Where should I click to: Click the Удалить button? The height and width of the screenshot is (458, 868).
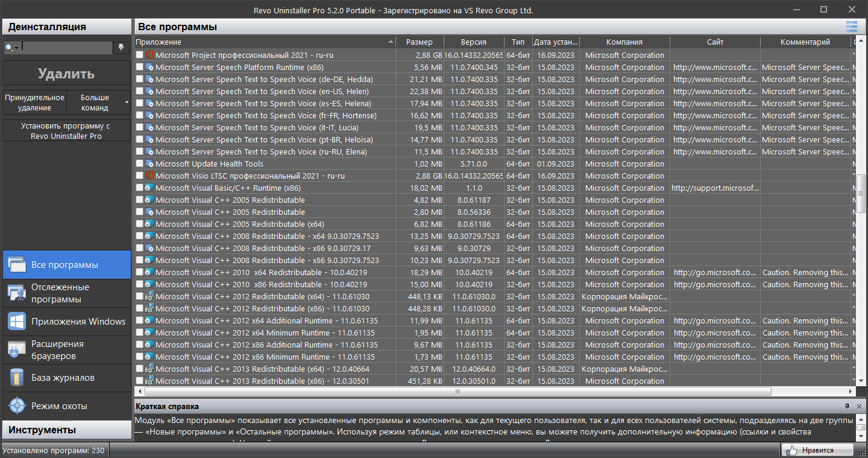pyautogui.click(x=65, y=74)
